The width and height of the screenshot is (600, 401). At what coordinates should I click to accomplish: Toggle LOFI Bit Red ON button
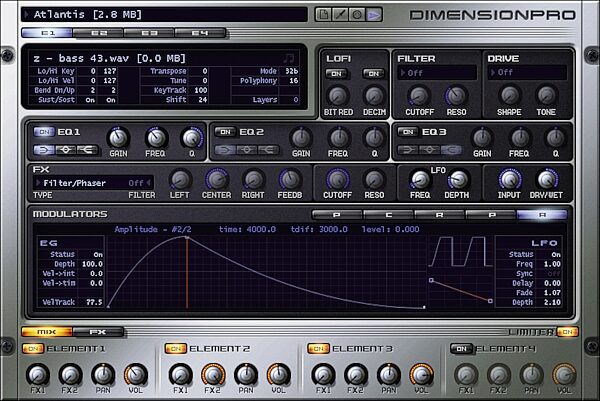[336, 73]
